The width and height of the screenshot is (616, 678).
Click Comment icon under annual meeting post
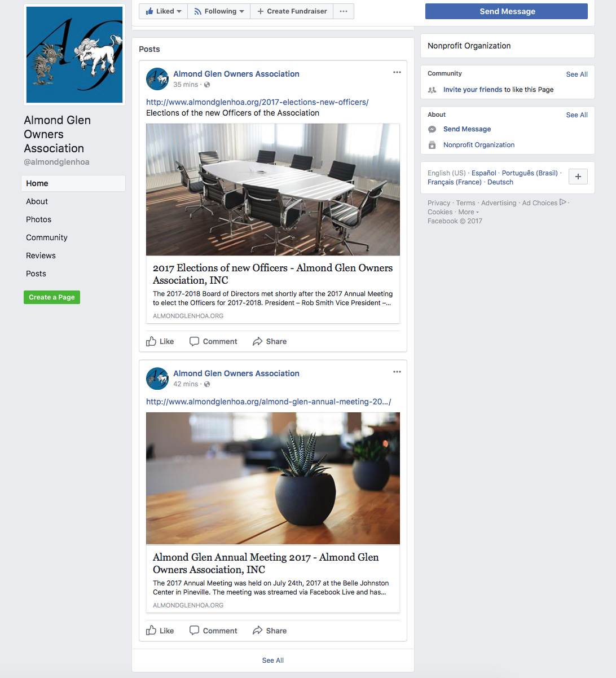pos(194,631)
